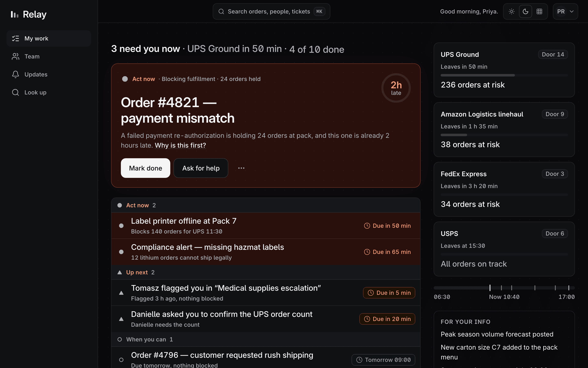This screenshot has height=368, width=588.
Task: Open Order #4796 rush shipping task
Action: tap(266, 358)
